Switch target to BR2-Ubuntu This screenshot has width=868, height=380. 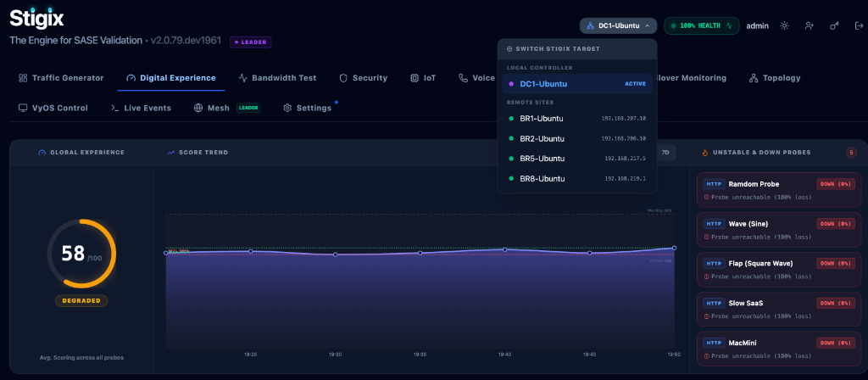577,138
